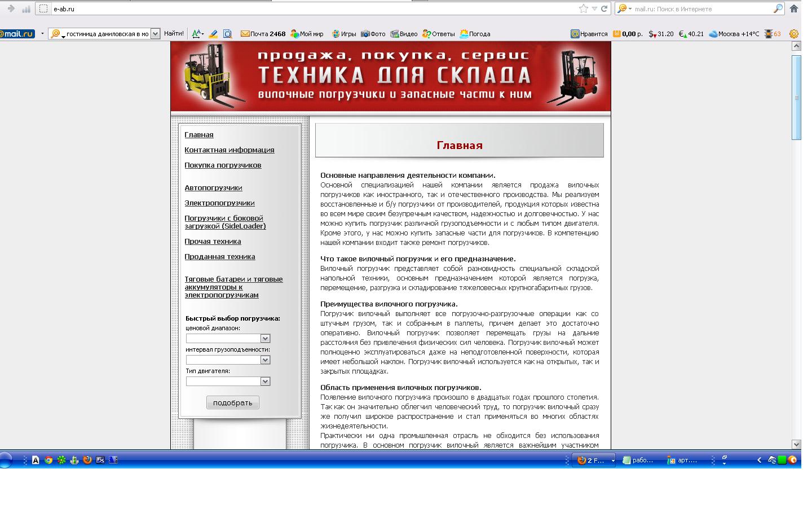This screenshot has height=508, width=812.
Task: Open the Погрузчики с боковой загрузкой (SideLoader) link
Action: pyautogui.click(x=225, y=222)
